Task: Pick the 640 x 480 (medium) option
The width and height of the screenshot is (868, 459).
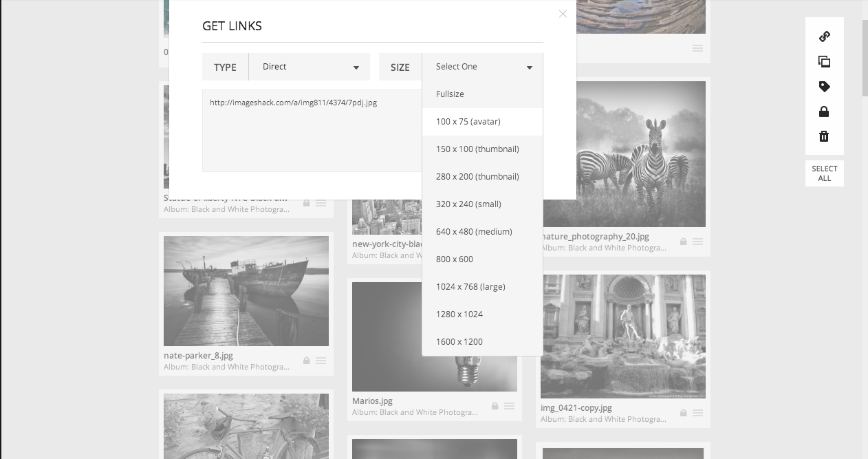Action: click(x=473, y=232)
